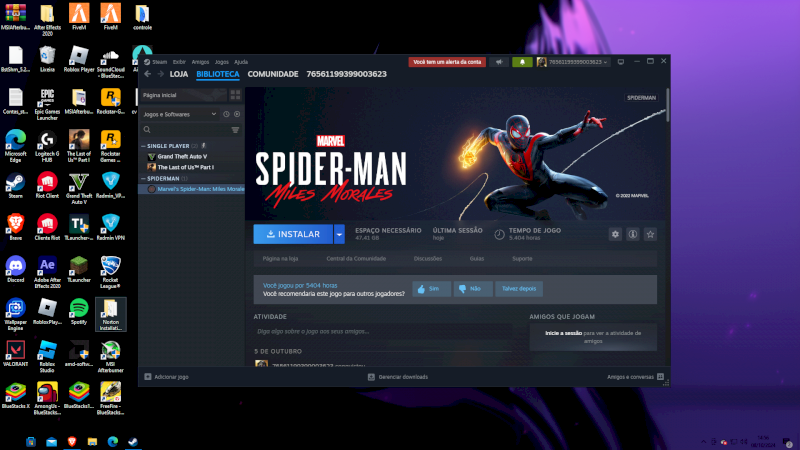Screen dimensions: 800x450
Task: Switch library to grid collections view
Action: point(234,95)
